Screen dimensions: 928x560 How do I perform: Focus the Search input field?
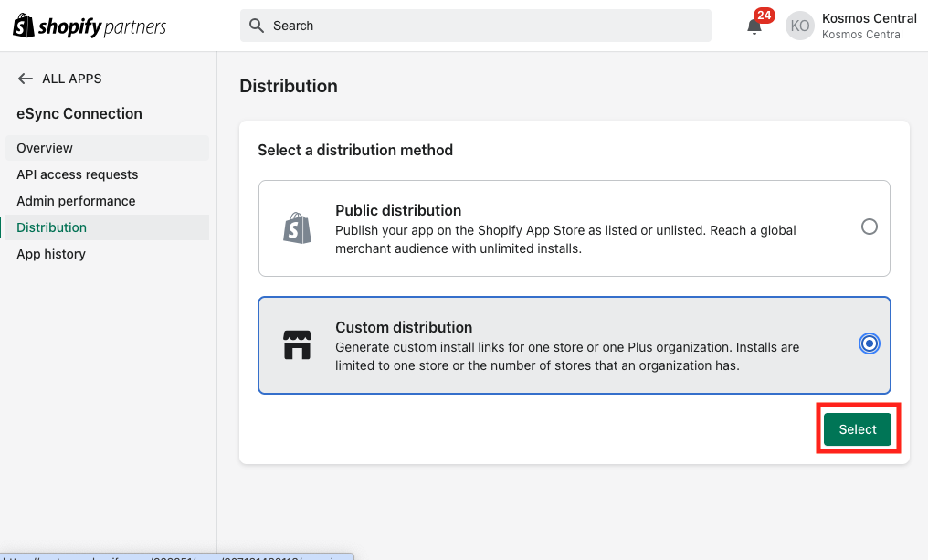484,26
